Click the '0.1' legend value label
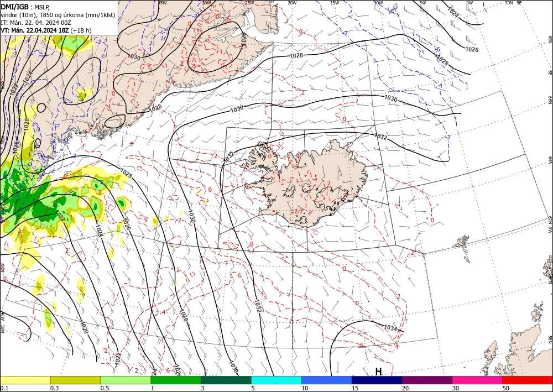The image size is (553, 392). (x=3, y=388)
